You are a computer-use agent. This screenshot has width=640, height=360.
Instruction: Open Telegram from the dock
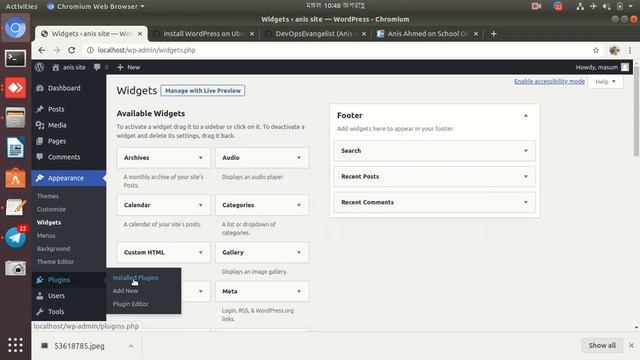16,238
